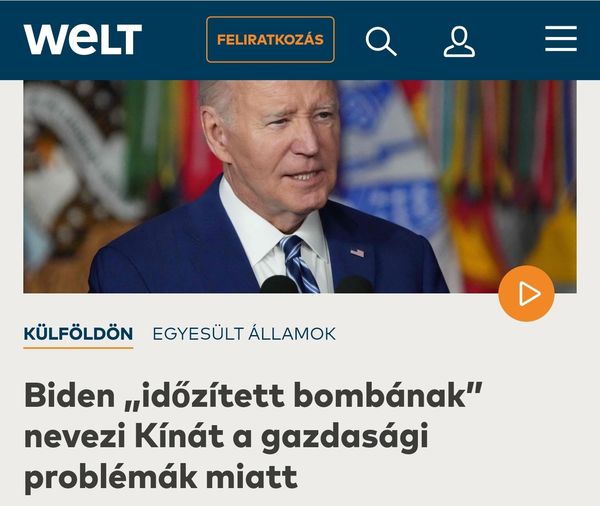Open the search magnifier icon
Screen dimensions: 600x506
(x=381, y=41)
